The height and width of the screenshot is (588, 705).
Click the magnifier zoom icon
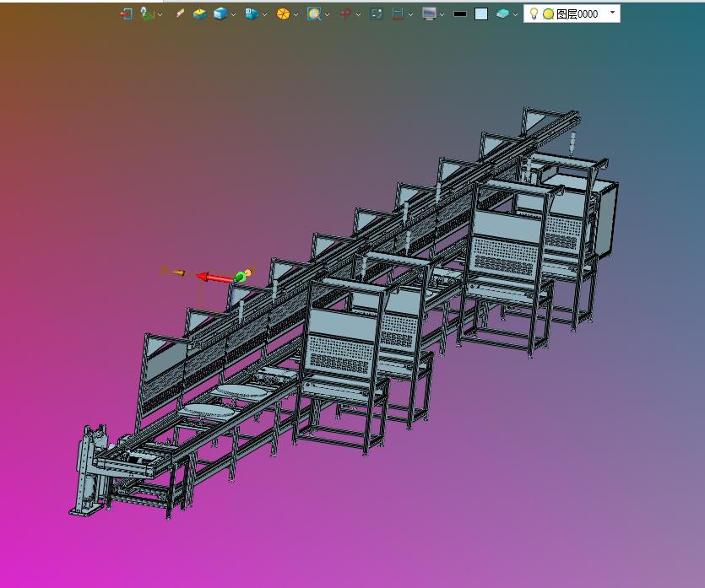pos(314,14)
